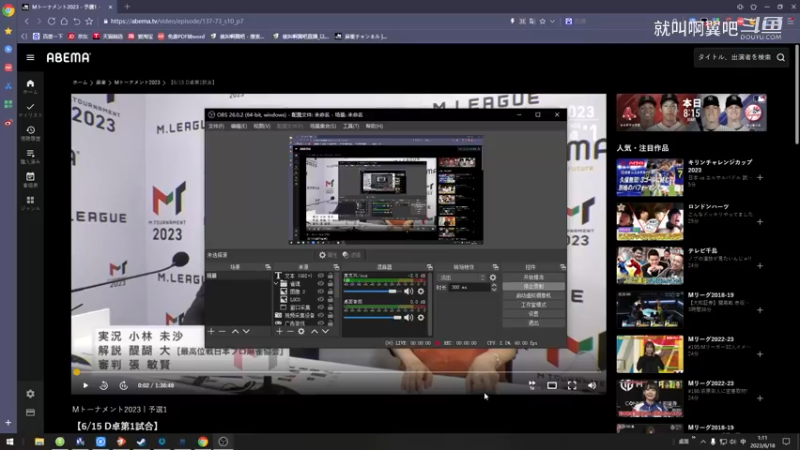Viewport: 800px width, 450px height.
Task: Open viewing history clock icon in sidebar
Action: click(30, 130)
